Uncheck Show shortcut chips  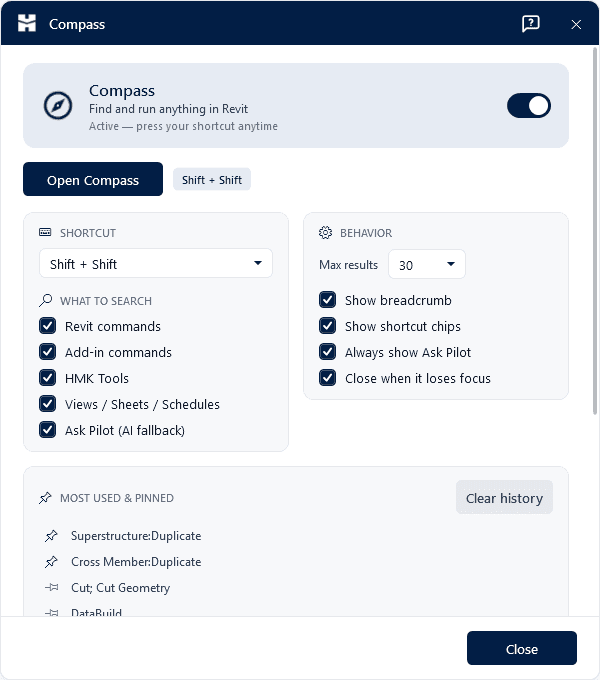click(327, 326)
